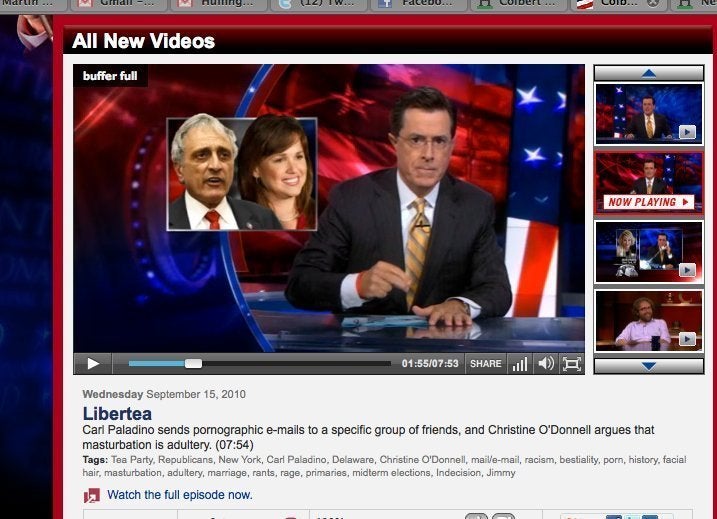717x519 pixels.
Task: Switch to the Gmail browser tab
Action: click(119, 5)
